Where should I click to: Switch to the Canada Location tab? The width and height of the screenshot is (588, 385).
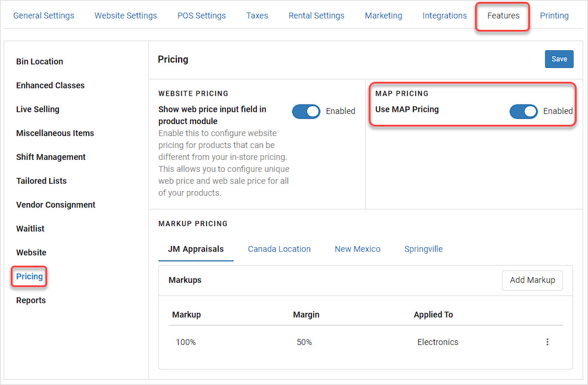(x=279, y=249)
